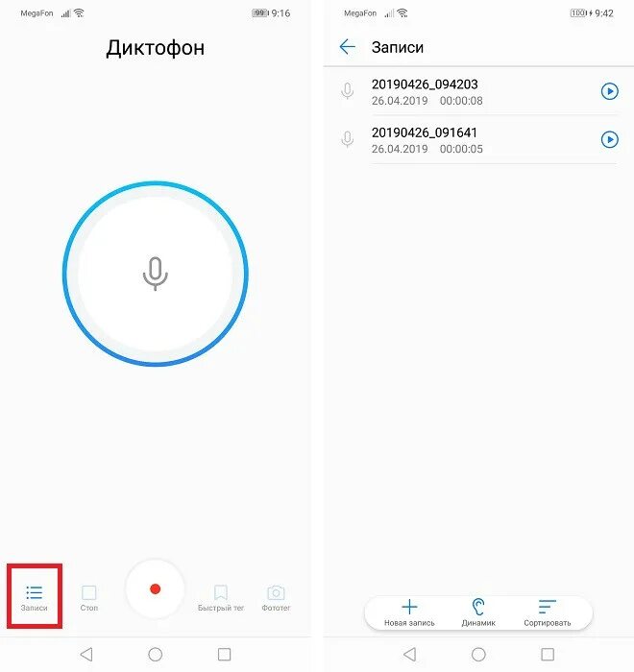Open the Записи recordings list
The width and height of the screenshot is (634, 672).
(35, 597)
